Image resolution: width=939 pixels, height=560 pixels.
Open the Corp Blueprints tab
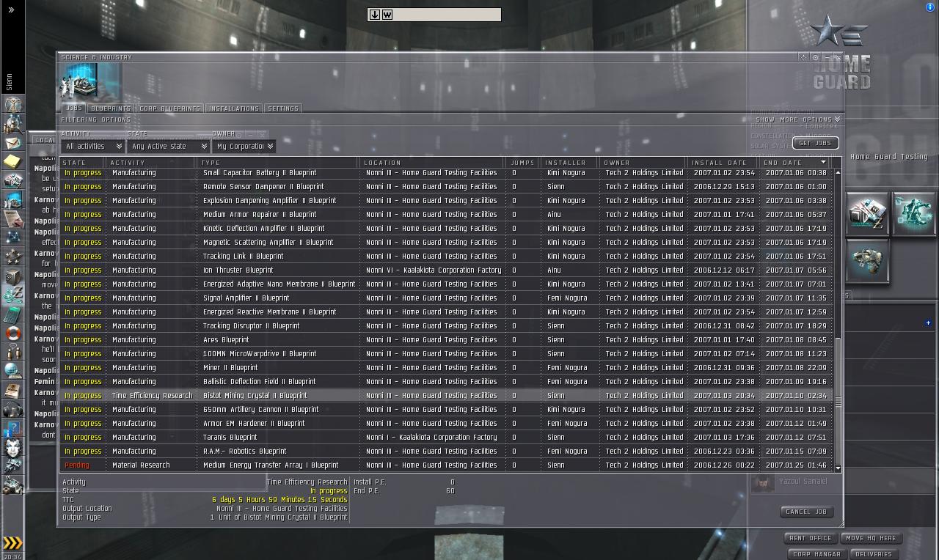click(169, 108)
